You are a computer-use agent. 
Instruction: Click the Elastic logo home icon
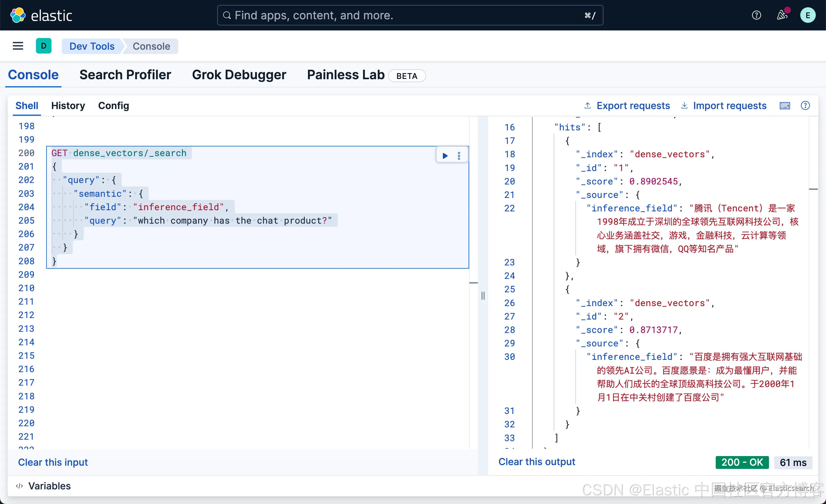click(x=18, y=15)
